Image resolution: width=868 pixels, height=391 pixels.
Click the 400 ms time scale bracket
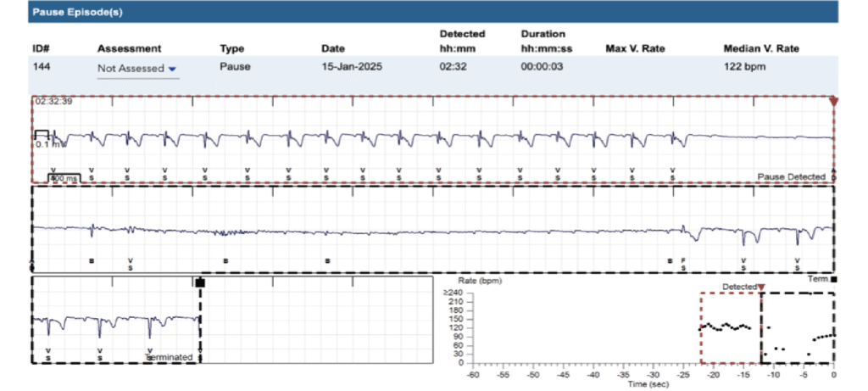pos(64,178)
